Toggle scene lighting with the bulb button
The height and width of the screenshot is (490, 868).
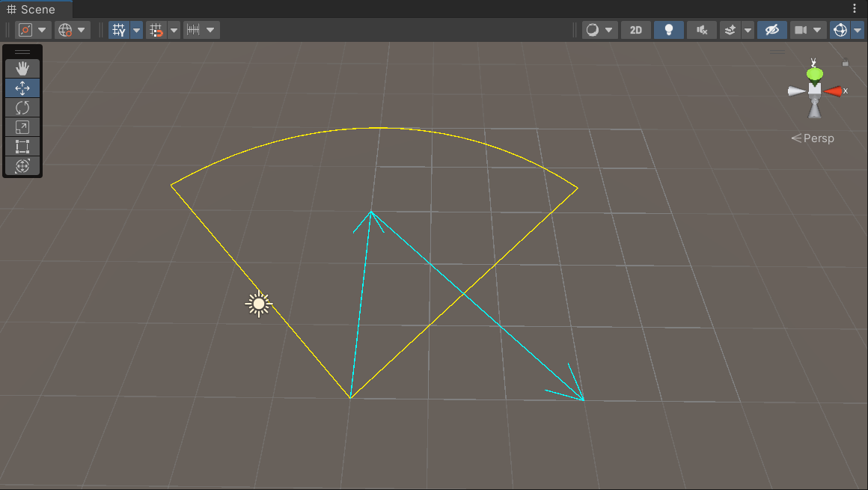coord(668,30)
